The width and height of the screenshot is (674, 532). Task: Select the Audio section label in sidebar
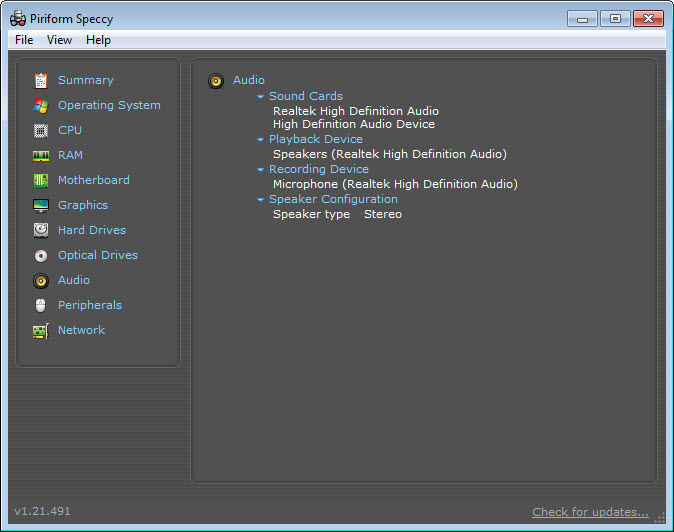[74, 280]
